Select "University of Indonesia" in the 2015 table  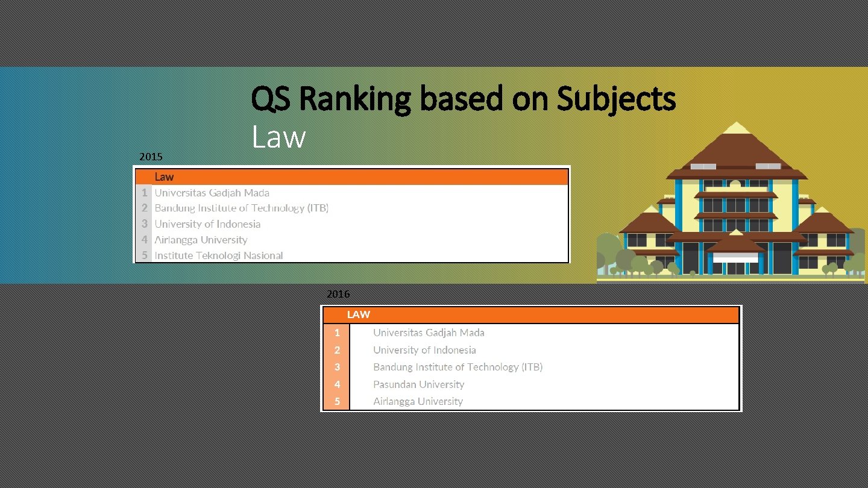(x=207, y=224)
